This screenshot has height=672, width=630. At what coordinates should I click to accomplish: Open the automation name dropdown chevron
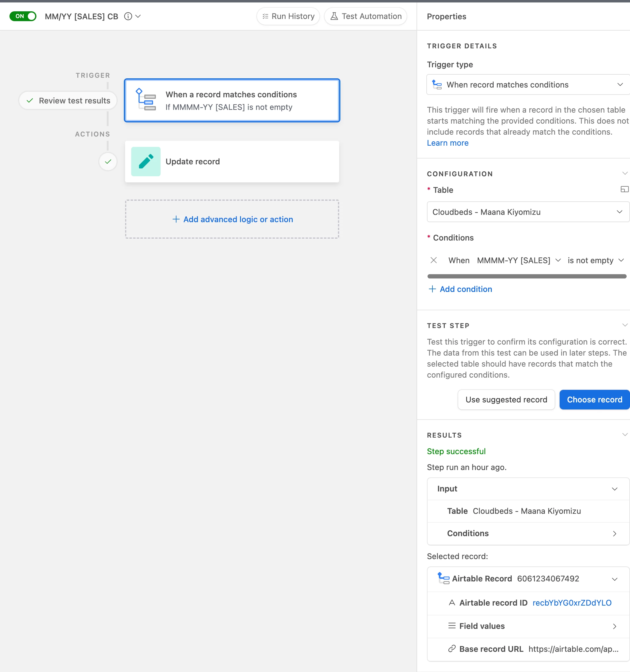pos(138,16)
